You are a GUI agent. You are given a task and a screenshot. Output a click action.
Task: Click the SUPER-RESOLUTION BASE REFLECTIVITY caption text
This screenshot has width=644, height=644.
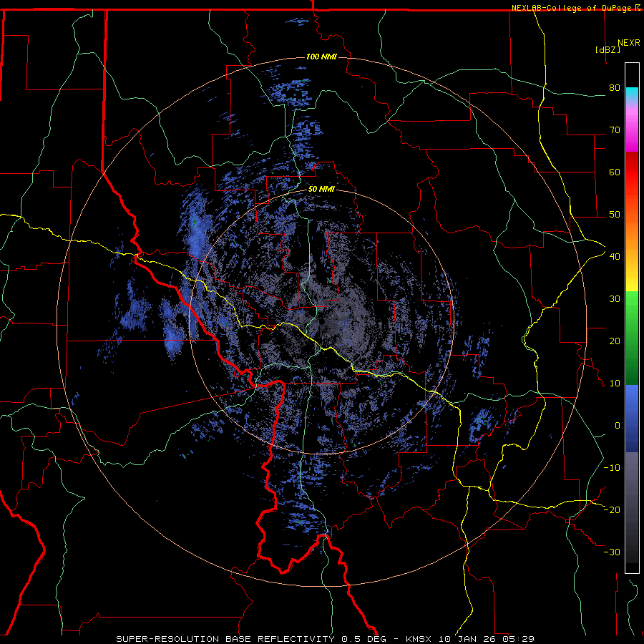pyautogui.click(x=225, y=639)
